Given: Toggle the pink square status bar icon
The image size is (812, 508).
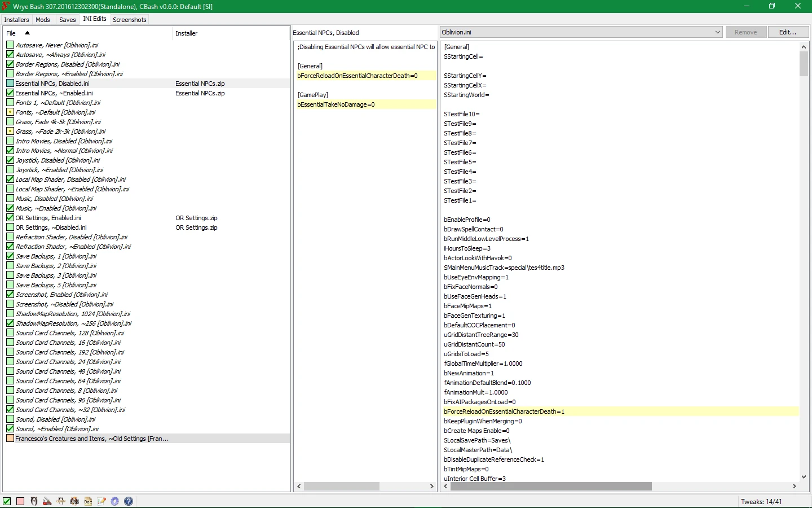Looking at the screenshot, I should (20, 501).
